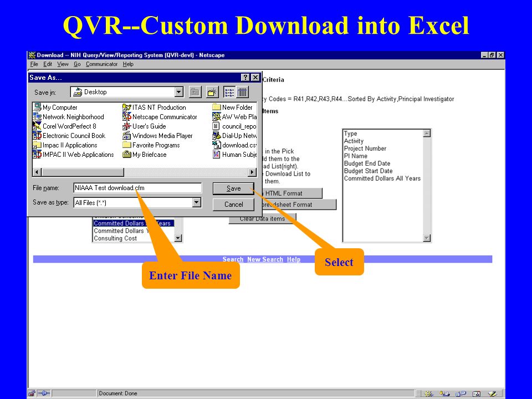Viewport: 532px width, 399px height.
Task: Select AW Web Pla shortcut
Action: 234,117
